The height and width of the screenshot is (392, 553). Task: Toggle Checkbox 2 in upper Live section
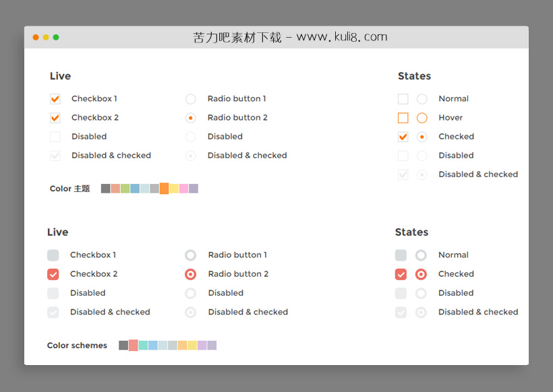(55, 118)
